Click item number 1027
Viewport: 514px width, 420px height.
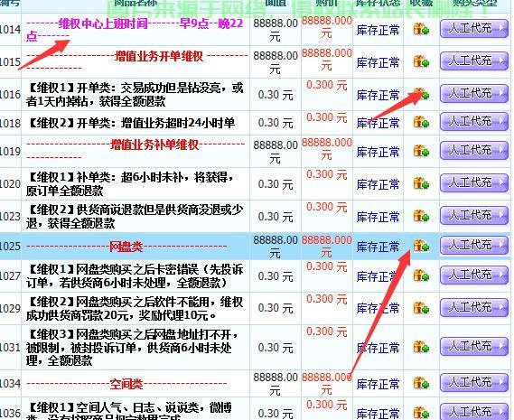(10, 276)
